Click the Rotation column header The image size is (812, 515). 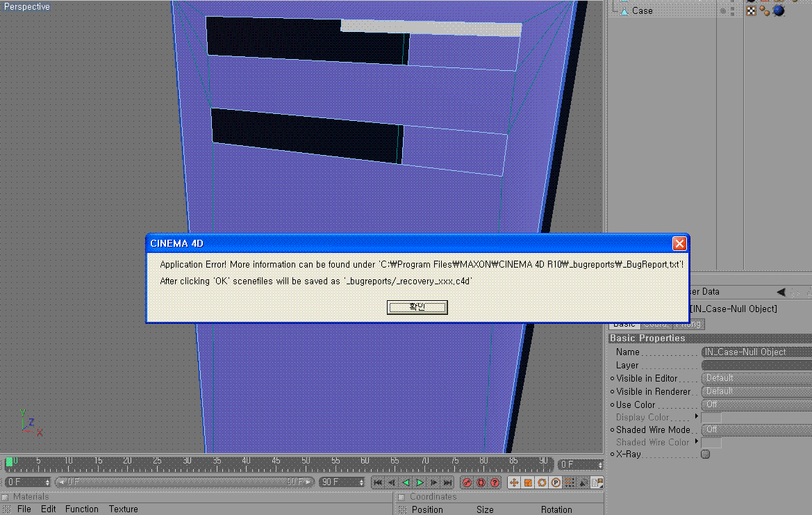[x=556, y=510]
